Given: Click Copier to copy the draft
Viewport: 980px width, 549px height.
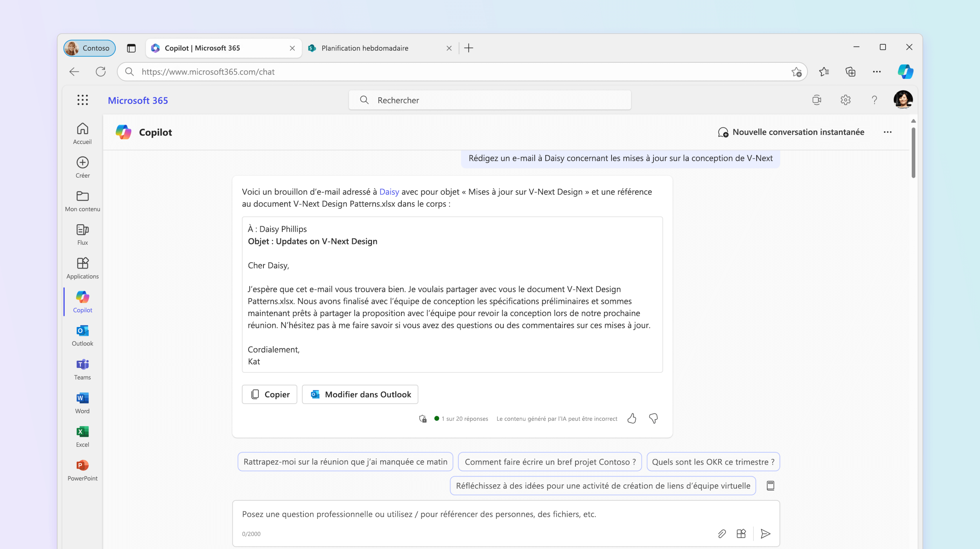Looking at the screenshot, I should click(269, 394).
